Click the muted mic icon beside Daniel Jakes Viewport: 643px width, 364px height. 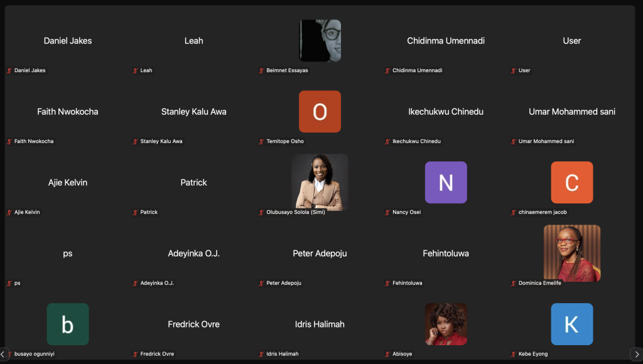tap(9, 70)
